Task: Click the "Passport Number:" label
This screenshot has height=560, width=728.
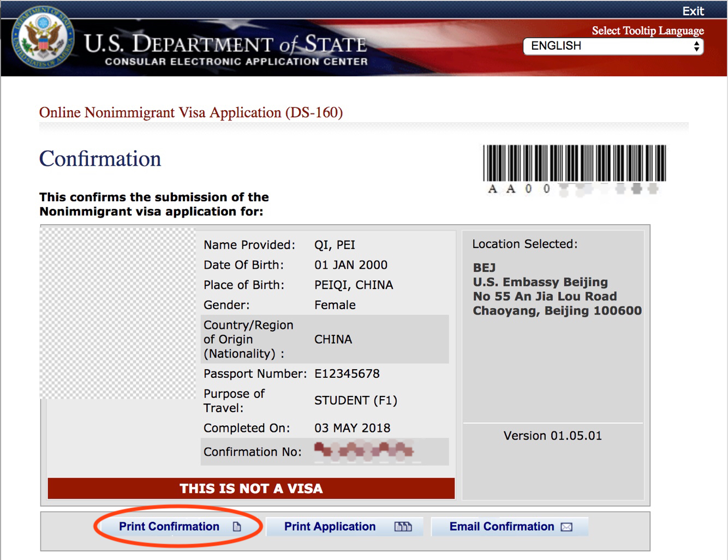Action: 255,374
